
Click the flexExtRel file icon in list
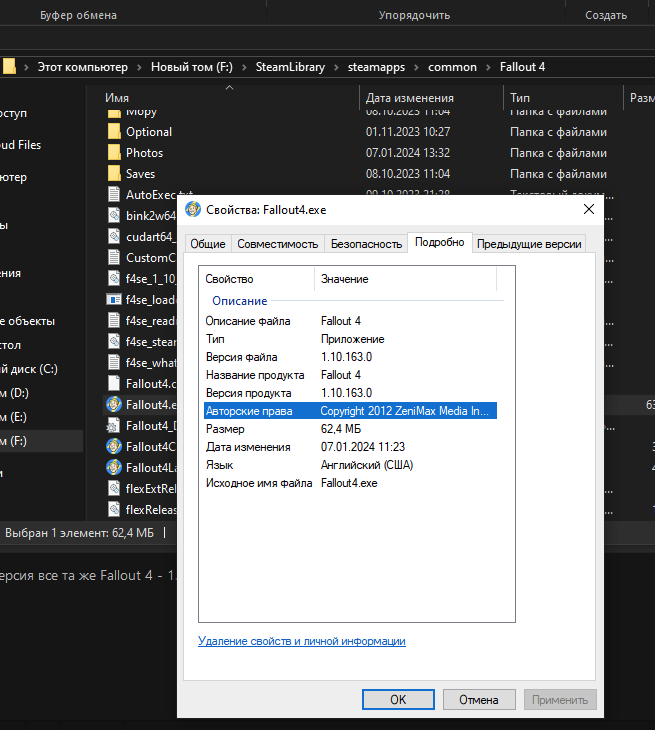pyautogui.click(x=114, y=488)
